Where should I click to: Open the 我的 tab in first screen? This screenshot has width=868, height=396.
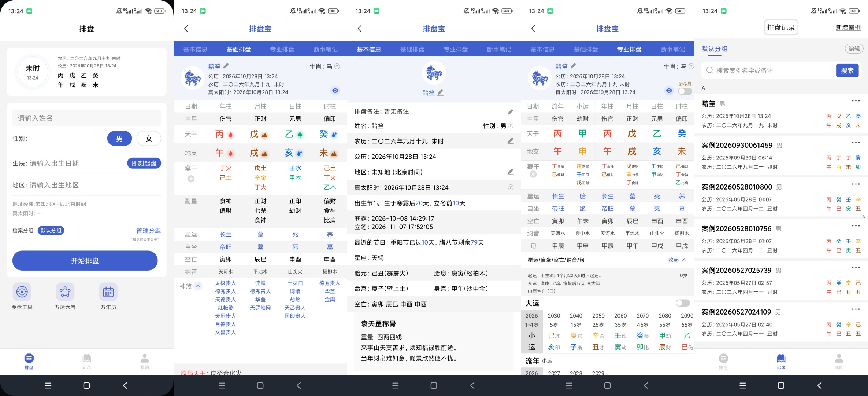click(145, 361)
